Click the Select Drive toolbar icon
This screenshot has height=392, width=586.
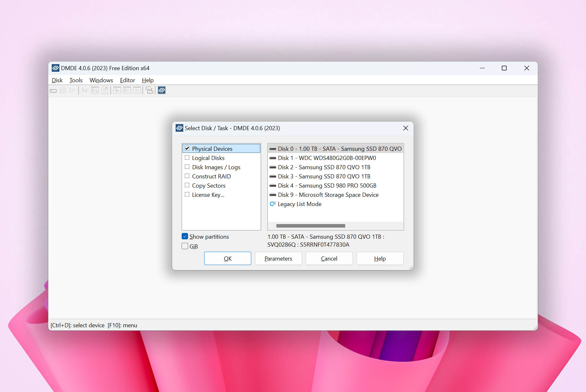click(x=53, y=91)
